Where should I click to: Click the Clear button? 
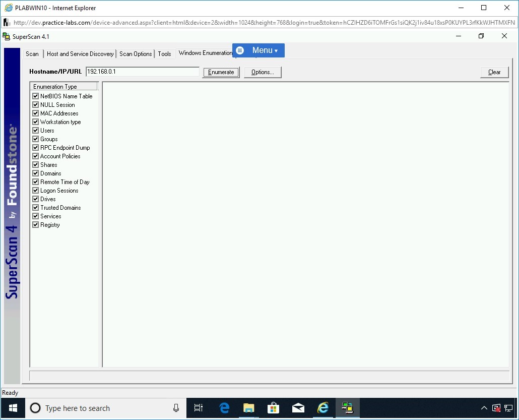tap(494, 72)
